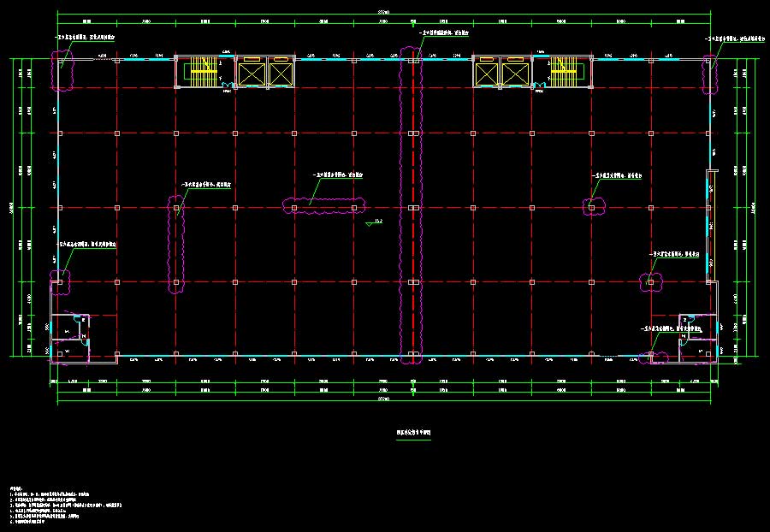
Task: Select the outermost right vertical dimension line
Action: click(x=756, y=207)
